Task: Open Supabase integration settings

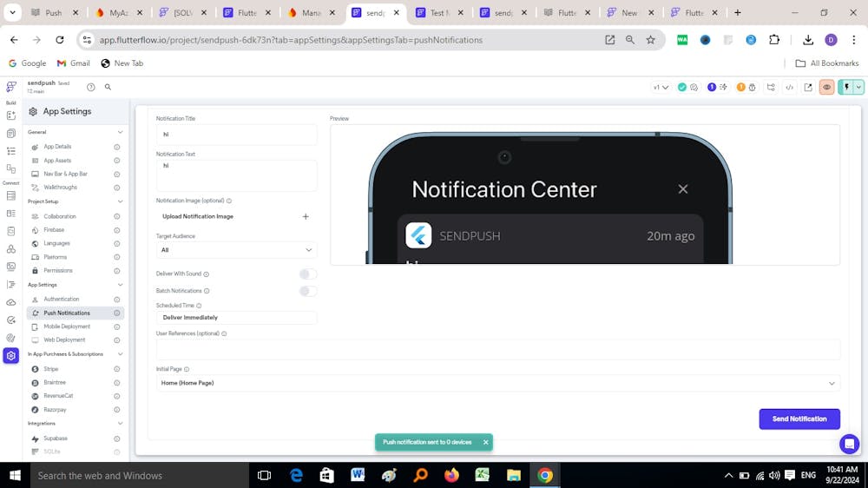Action: [x=56, y=439]
